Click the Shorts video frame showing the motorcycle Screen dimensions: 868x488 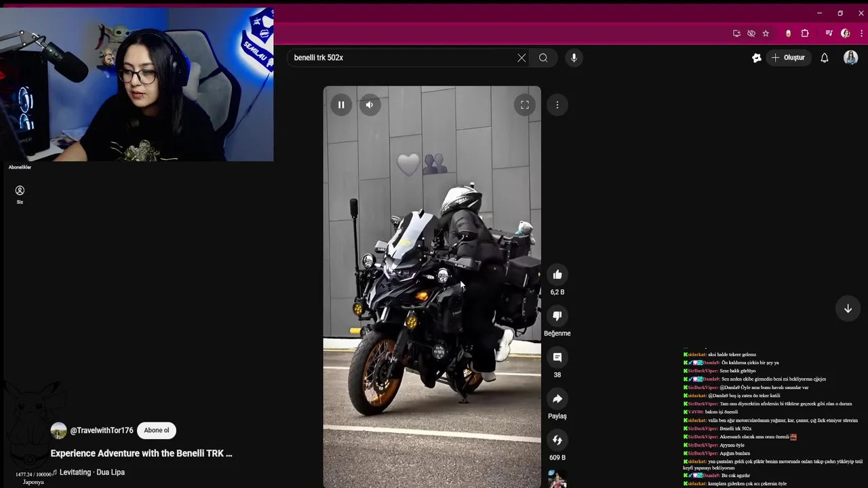(432, 287)
